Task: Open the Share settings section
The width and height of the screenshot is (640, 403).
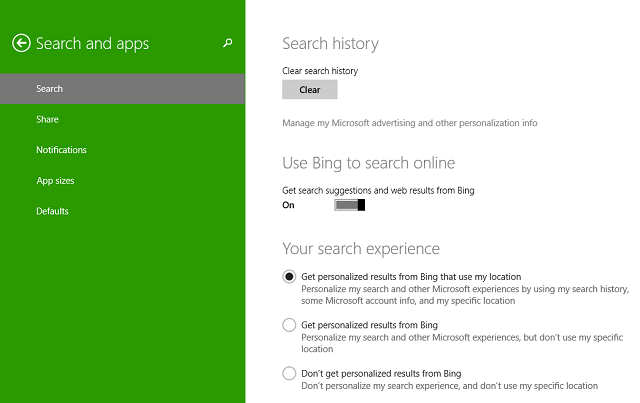Action: (x=47, y=119)
